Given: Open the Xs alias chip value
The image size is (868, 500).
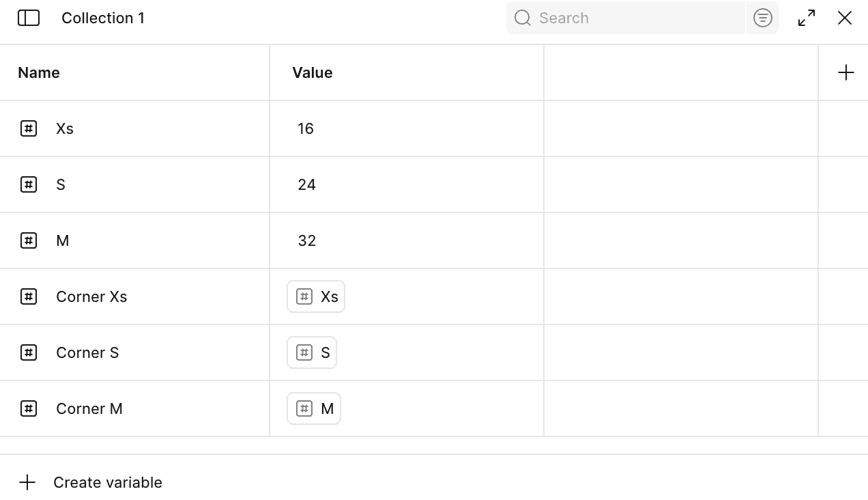Looking at the screenshot, I should pyautogui.click(x=316, y=296).
